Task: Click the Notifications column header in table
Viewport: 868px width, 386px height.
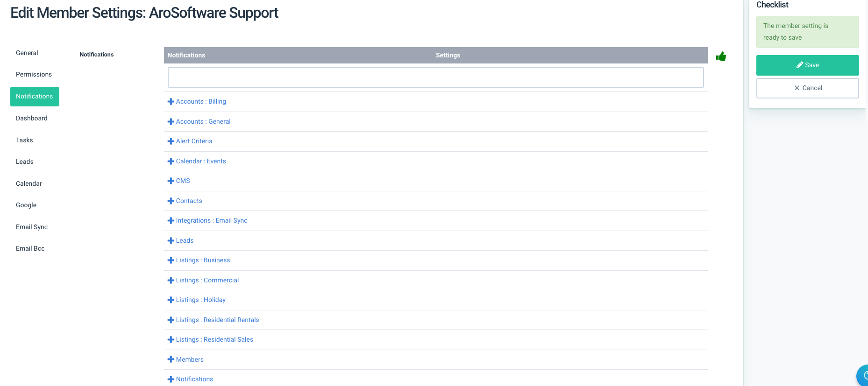Action: click(x=186, y=55)
